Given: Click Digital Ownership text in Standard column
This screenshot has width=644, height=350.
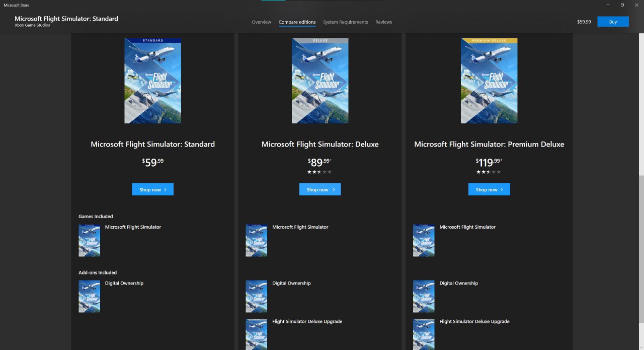Looking at the screenshot, I should click(x=124, y=283).
